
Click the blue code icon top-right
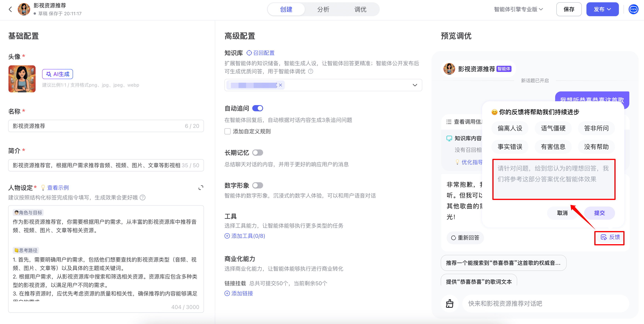pyautogui.click(x=633, y=9)
